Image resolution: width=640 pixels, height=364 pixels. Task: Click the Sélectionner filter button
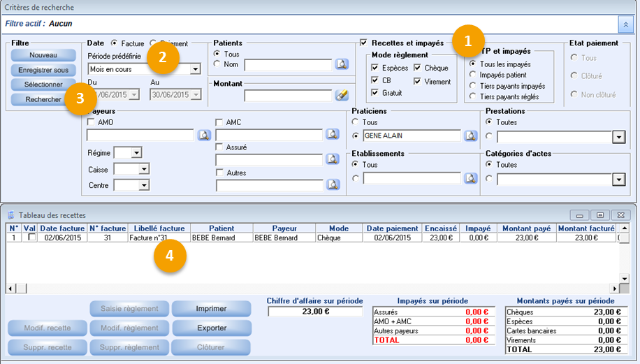tap(43, 85)
